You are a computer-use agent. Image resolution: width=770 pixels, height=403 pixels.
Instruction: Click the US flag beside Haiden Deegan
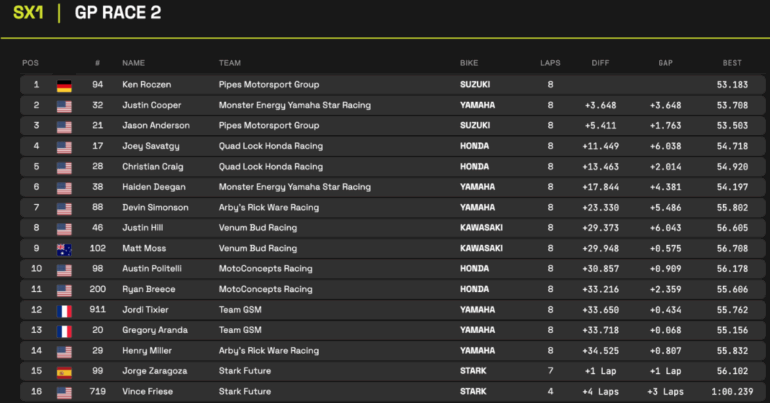pyautogui.click(x=64, y=187)
